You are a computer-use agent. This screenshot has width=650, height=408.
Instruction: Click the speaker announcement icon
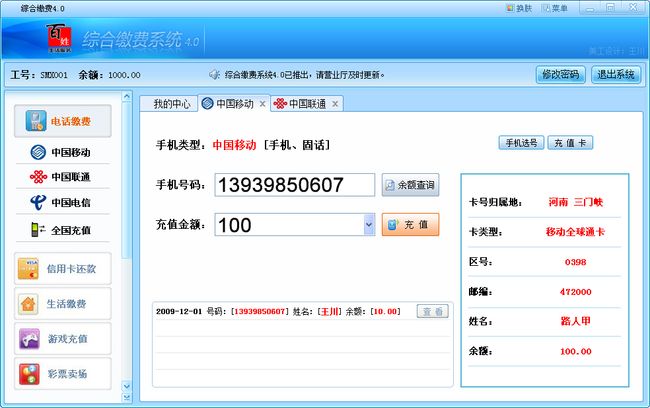click(x=214, y=75)
